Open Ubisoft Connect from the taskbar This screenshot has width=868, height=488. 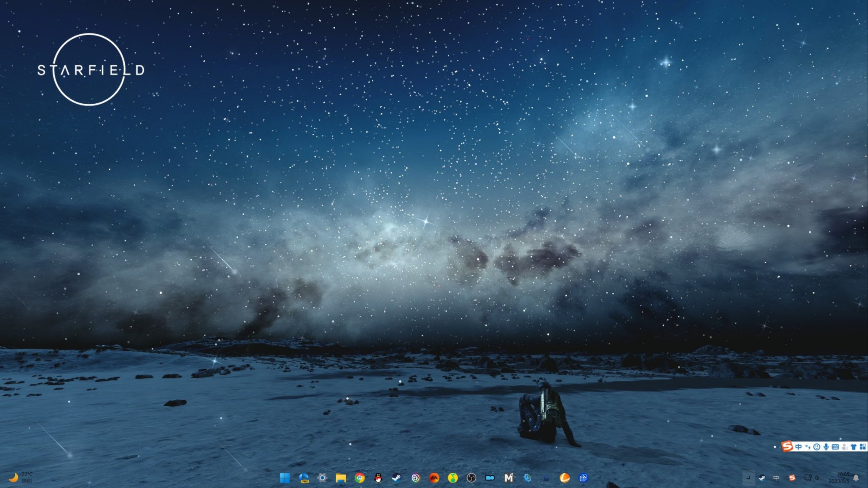pos(415,478)
